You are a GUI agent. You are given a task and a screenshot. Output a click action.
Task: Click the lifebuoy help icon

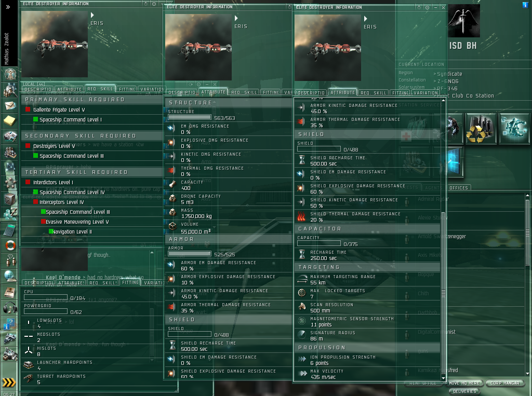(10, 245)
